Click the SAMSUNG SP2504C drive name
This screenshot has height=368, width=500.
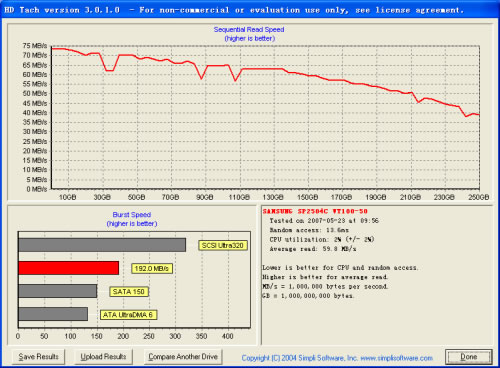315,211
